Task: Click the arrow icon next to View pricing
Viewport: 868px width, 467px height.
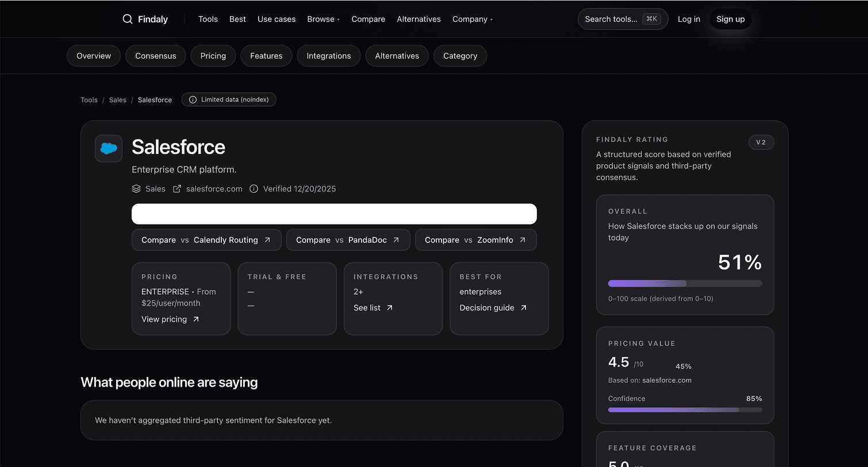Action: point(196,319)
